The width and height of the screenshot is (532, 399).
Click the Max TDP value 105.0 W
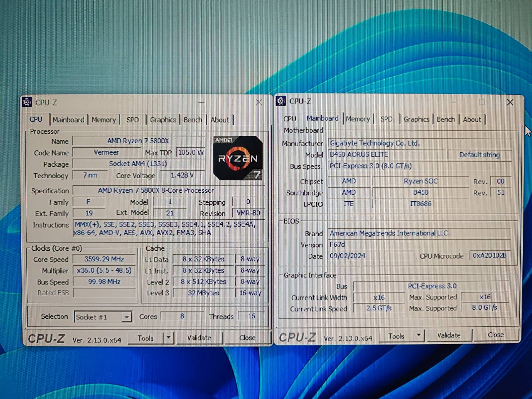click(x=191, y=152)
